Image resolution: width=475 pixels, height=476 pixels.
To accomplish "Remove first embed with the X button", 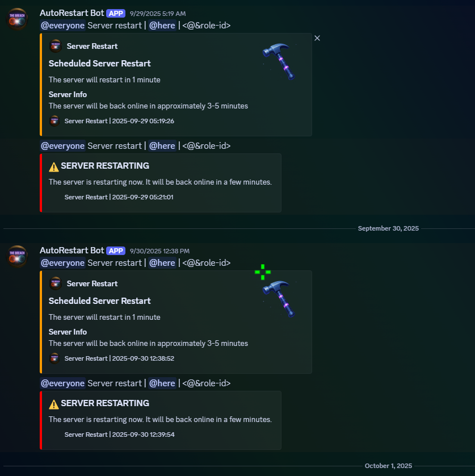I will (317, 38).
